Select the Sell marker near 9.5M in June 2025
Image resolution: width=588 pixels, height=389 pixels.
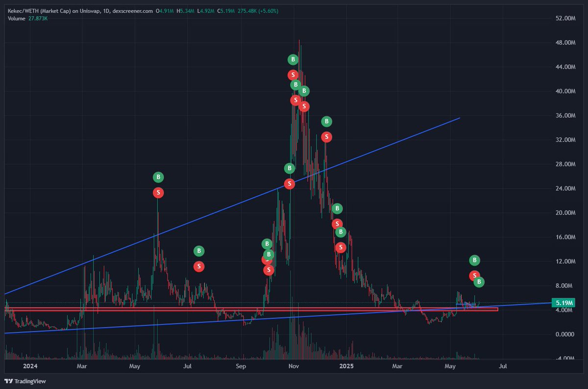474,276
